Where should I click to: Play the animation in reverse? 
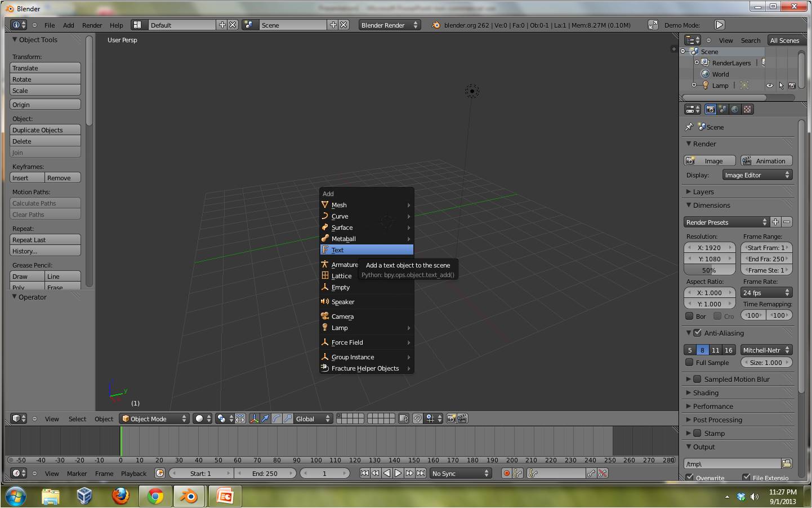coord(387,473)
